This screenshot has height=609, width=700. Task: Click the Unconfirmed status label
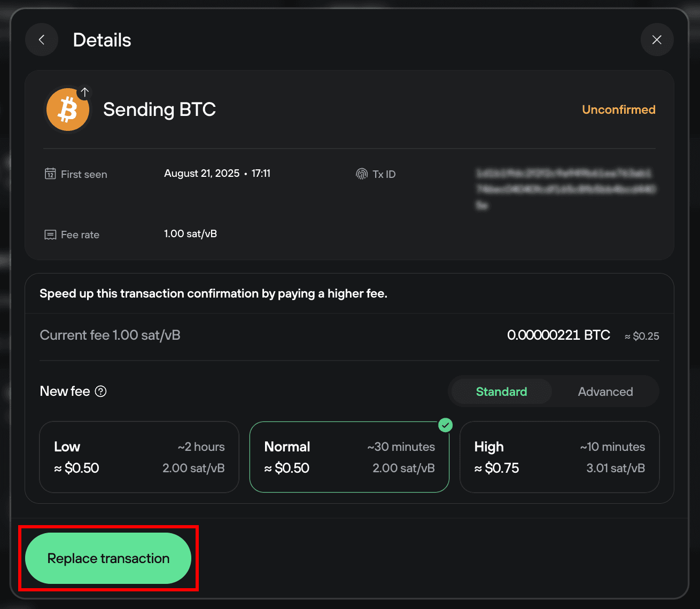click(x=618, y=110)
